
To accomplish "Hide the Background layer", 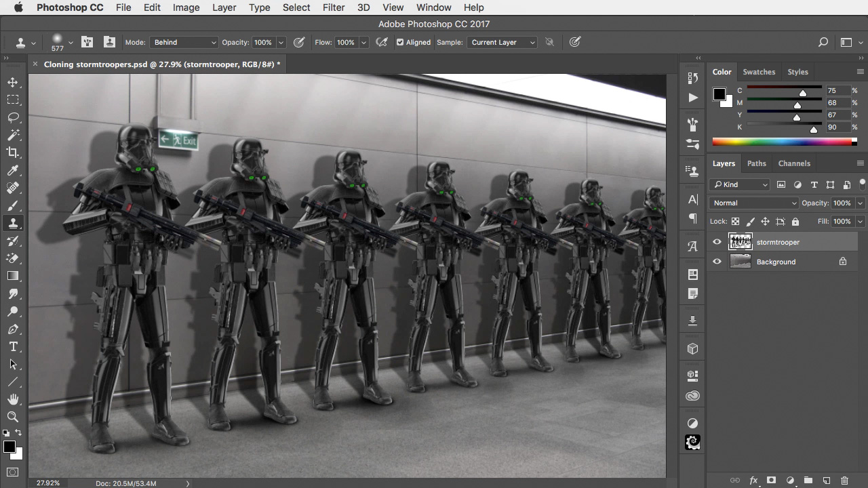I will tap(717, 262).
